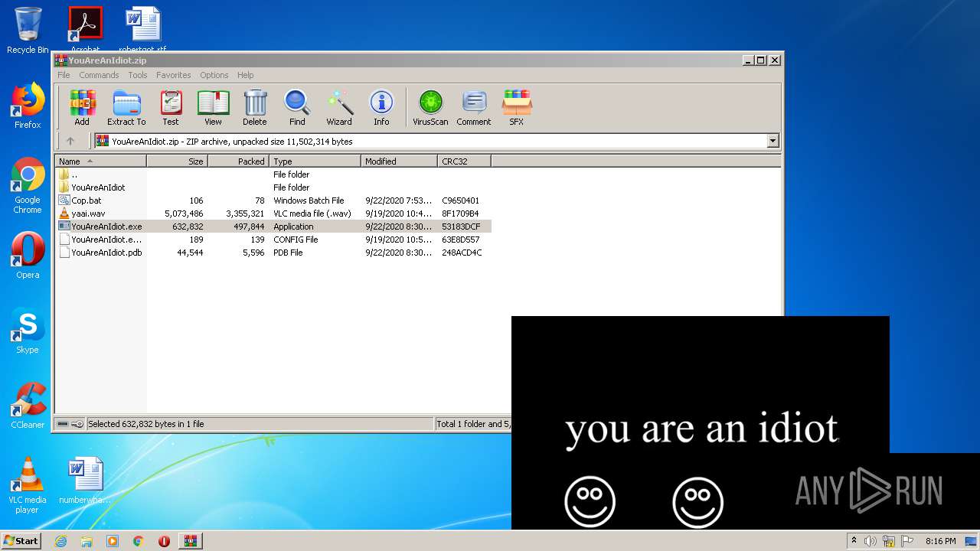
Task: Select the YouAreAnIdiot folder
Action: coord(273,187)
